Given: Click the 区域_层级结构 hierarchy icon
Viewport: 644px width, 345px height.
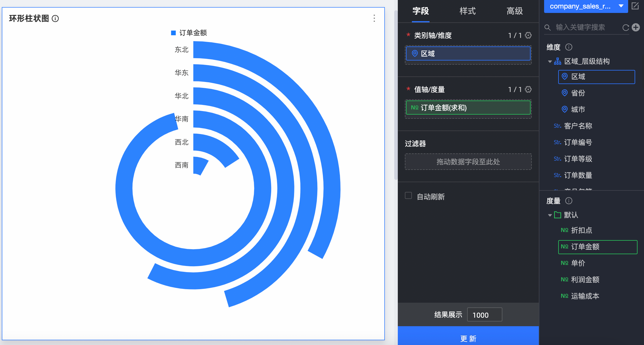Looking at the screenshot, I should [558, 61].
